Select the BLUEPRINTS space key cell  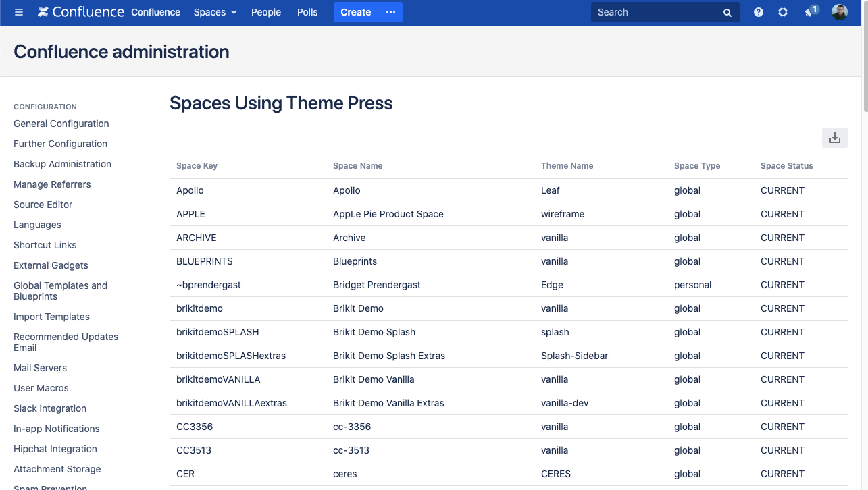[205, 261]
